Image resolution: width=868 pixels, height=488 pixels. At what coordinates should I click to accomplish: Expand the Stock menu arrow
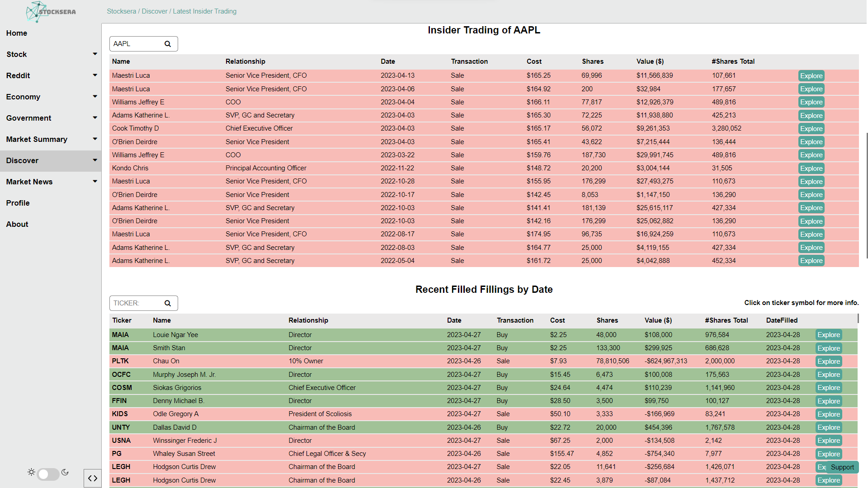[94, 54]
